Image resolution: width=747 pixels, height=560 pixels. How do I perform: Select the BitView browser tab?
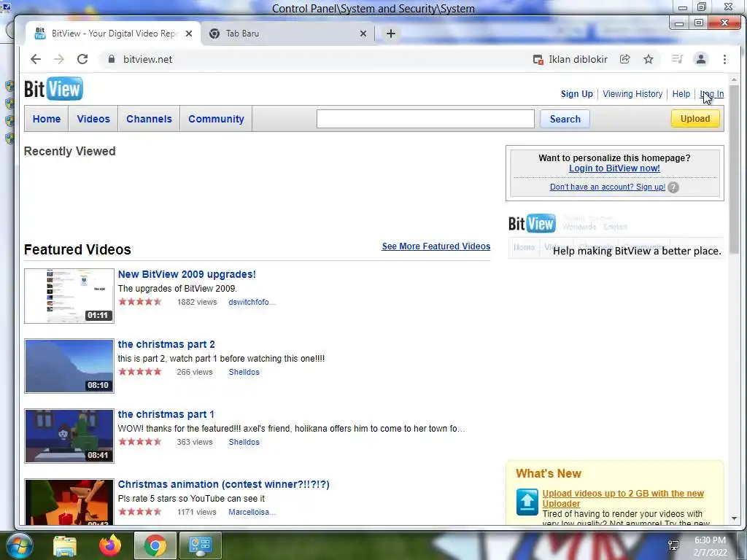[x=113, y=34]
